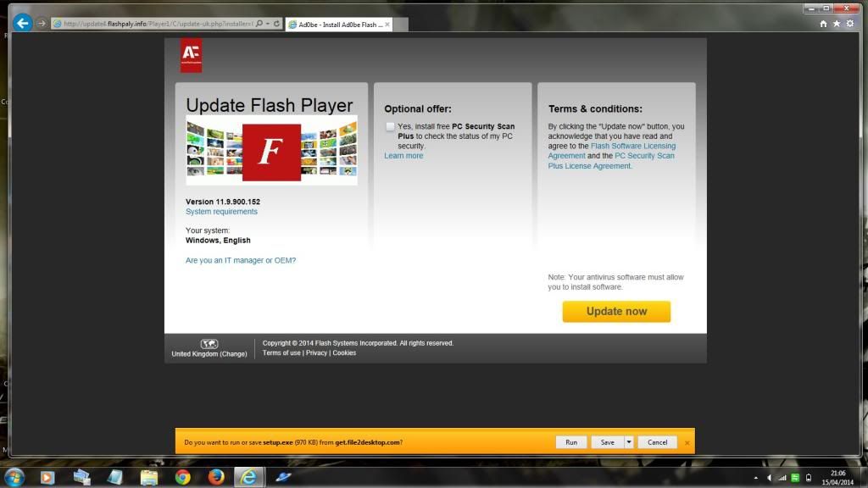The image size is (868, 488).
Task: Open the System requirements link
Action: click(221, 212)
